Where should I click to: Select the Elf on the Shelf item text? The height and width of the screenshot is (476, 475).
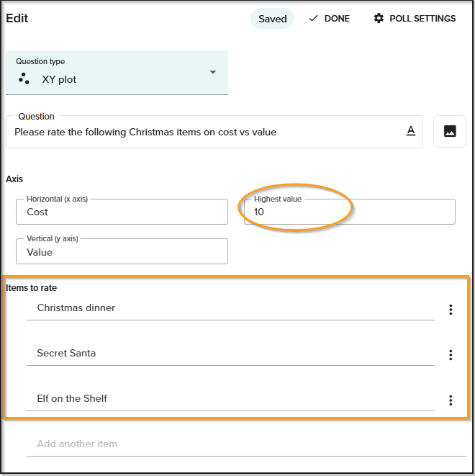click(72, 398)
